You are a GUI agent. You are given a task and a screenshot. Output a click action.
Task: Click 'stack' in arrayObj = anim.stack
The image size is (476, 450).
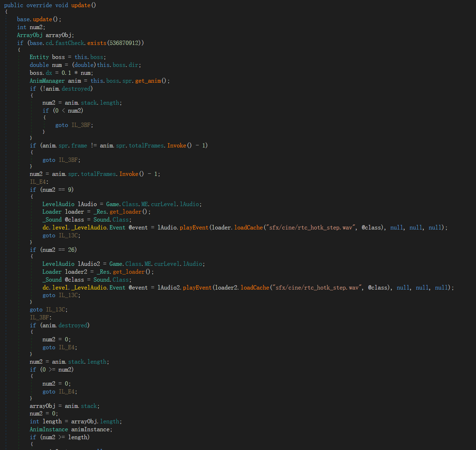tap(89, 406)
